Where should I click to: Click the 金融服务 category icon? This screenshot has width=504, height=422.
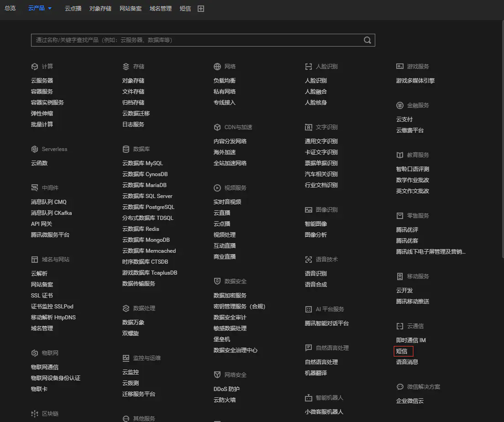(x=400, y=105)
